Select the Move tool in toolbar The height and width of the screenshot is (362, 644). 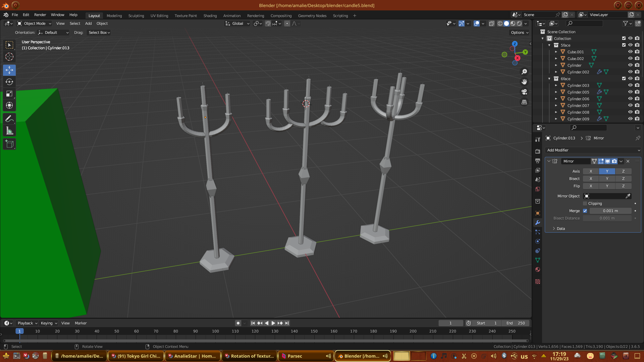click(9, 70)
